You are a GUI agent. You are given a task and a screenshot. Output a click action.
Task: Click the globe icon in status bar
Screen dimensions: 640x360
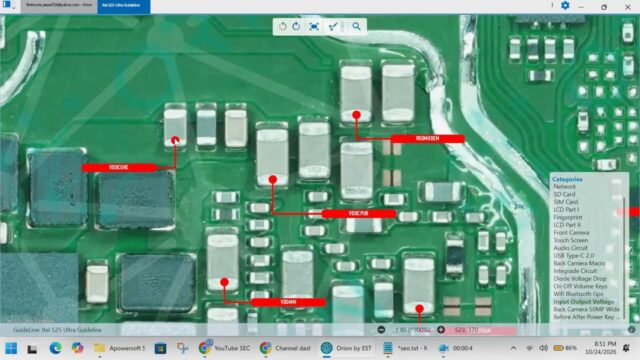coord(631,329)
